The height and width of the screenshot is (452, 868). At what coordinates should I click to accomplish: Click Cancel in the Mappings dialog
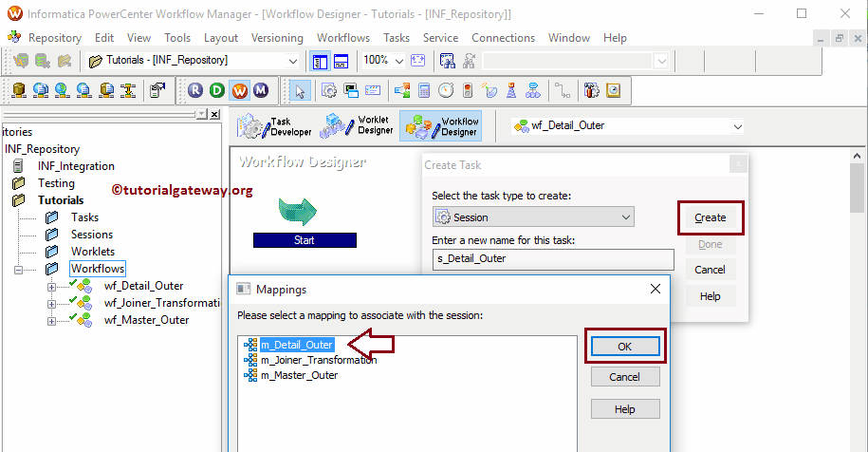[625, 377]
